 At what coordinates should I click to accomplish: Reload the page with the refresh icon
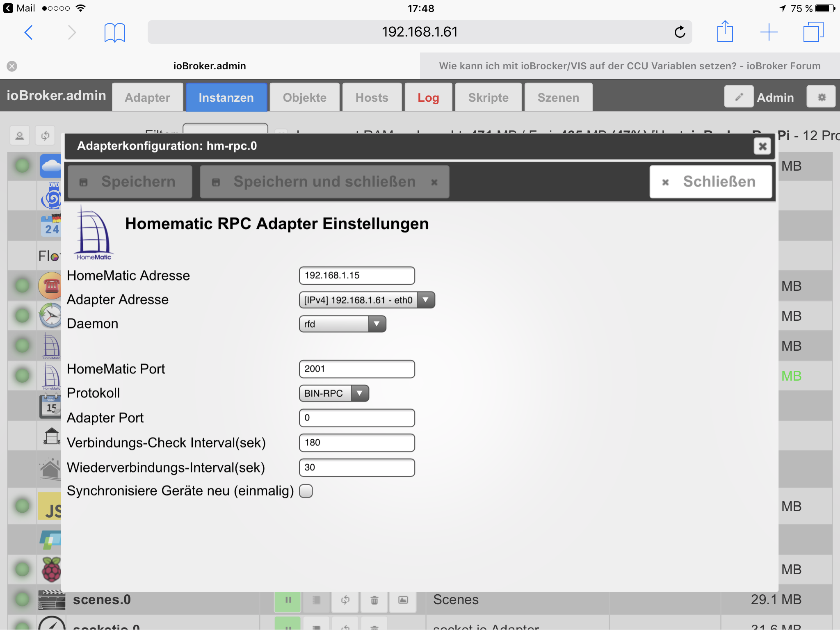tap(680, 32)
